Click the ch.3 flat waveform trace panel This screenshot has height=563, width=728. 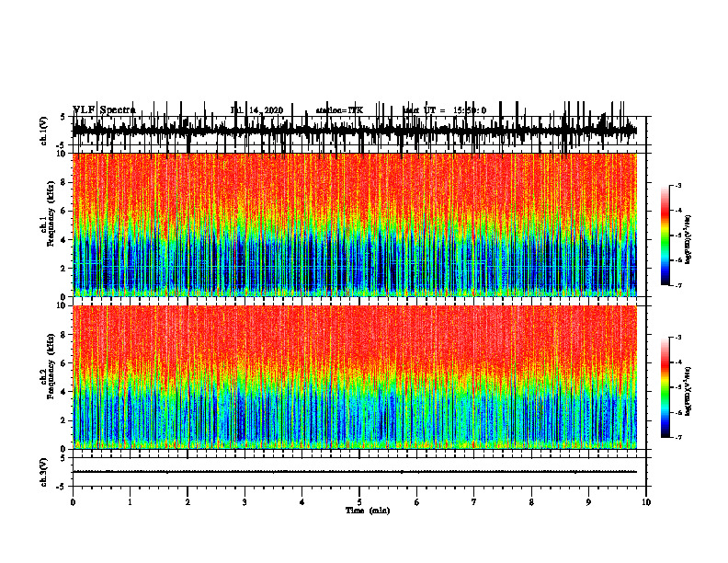click(x=359, y=472)
